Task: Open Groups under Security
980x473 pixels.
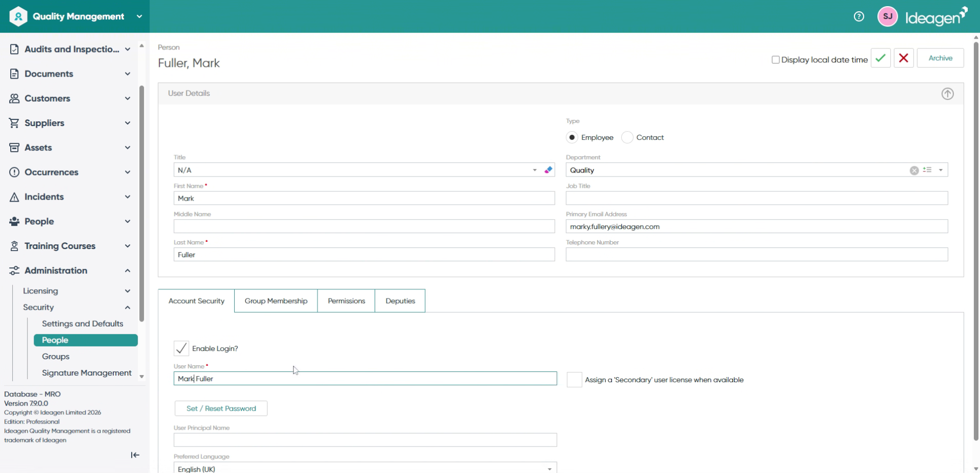Action: (56, 357)
